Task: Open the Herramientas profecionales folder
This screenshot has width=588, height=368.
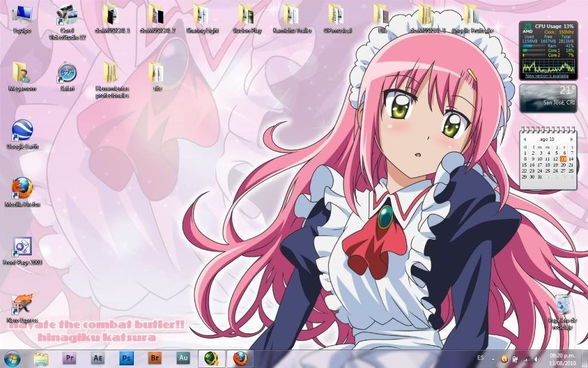Action: (112, 79)
